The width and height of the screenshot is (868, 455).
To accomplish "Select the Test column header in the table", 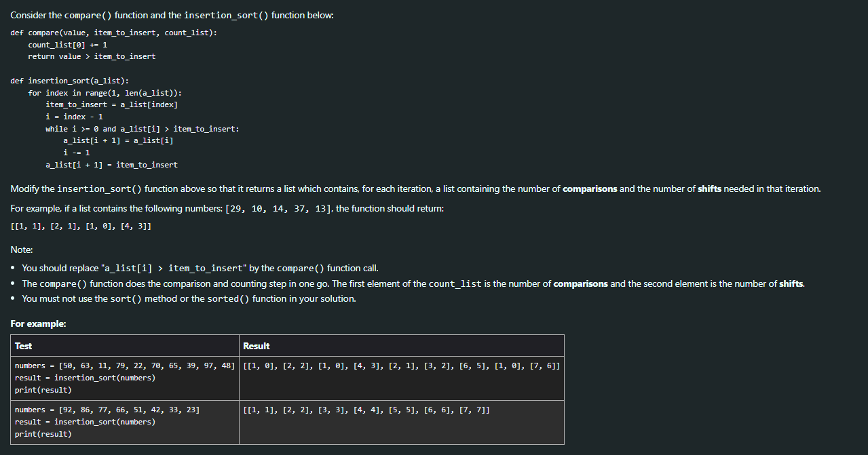I will pyautogui.click(x=23, y=346).
